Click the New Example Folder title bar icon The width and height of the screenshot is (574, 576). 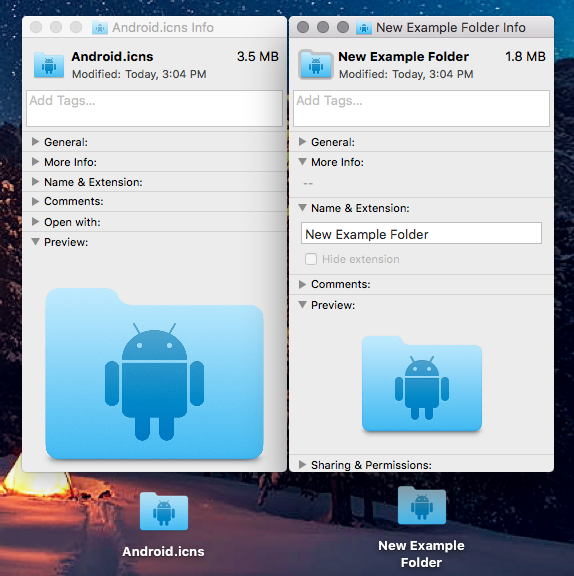pos(364,28)
